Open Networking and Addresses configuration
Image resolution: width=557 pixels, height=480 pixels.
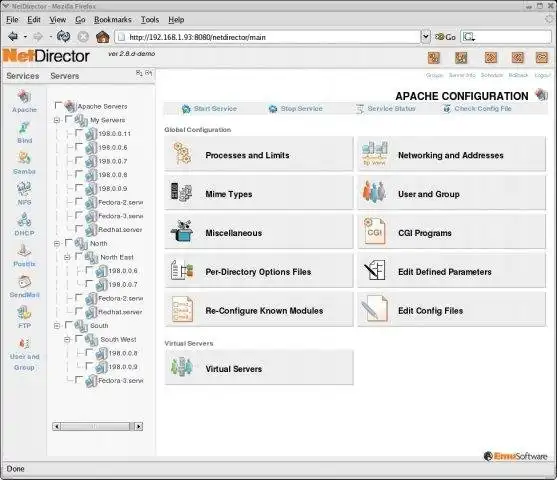point(451,155)
